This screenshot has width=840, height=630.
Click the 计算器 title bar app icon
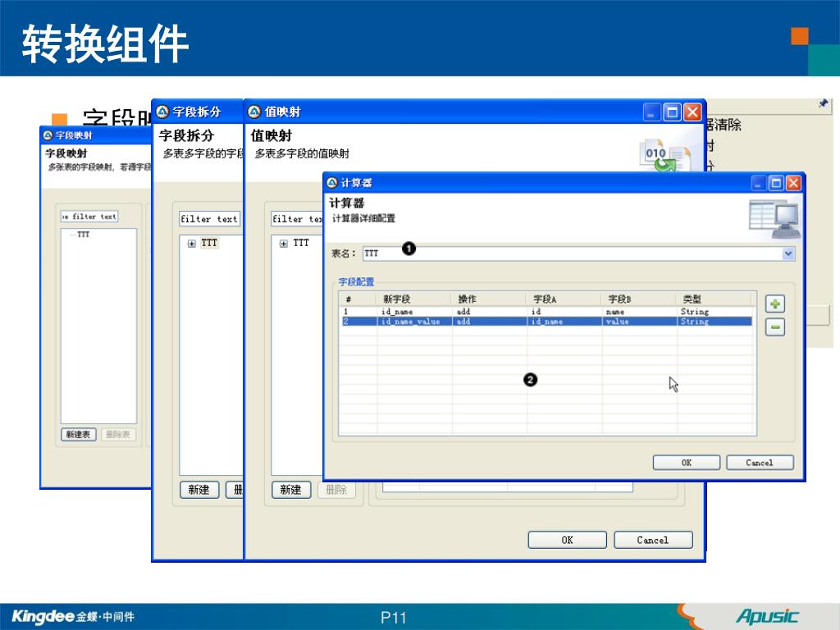coord(332,182)
